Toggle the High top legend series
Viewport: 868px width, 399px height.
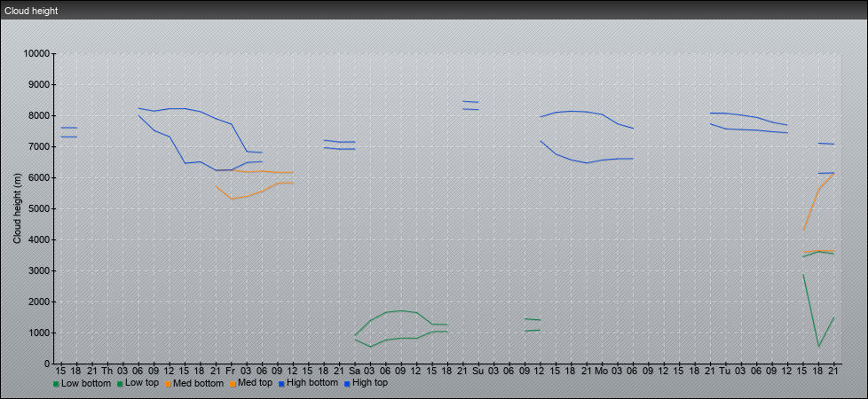366,383
